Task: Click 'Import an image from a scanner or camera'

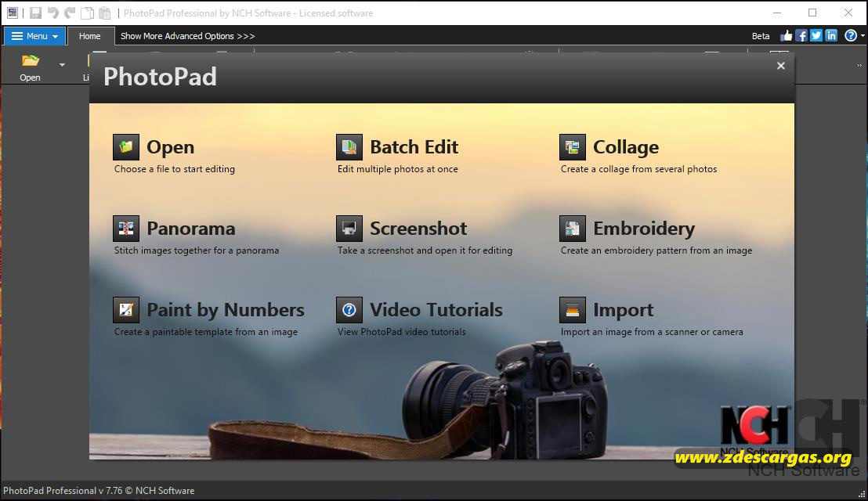Action: click(652, 332)
